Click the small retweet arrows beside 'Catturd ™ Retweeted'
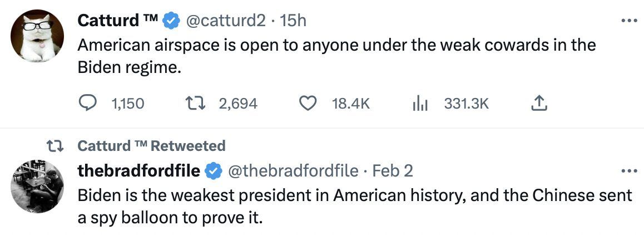 tap(54, 146)
